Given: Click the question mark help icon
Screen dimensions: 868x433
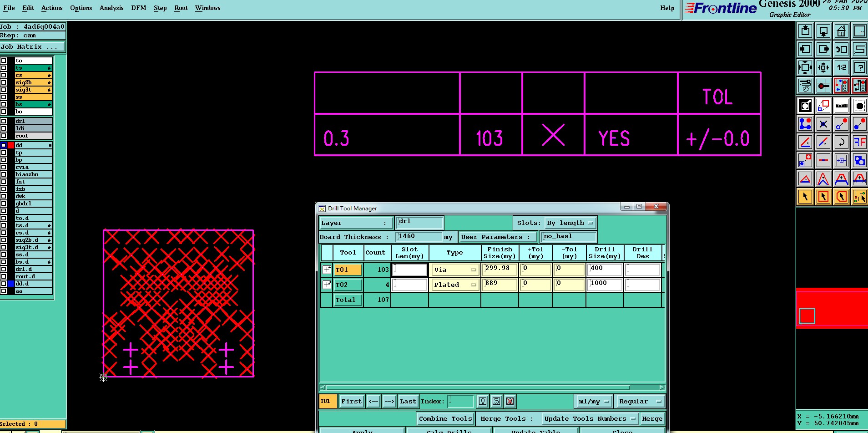Looking at the screenshot, I should (x=860, y=67).
